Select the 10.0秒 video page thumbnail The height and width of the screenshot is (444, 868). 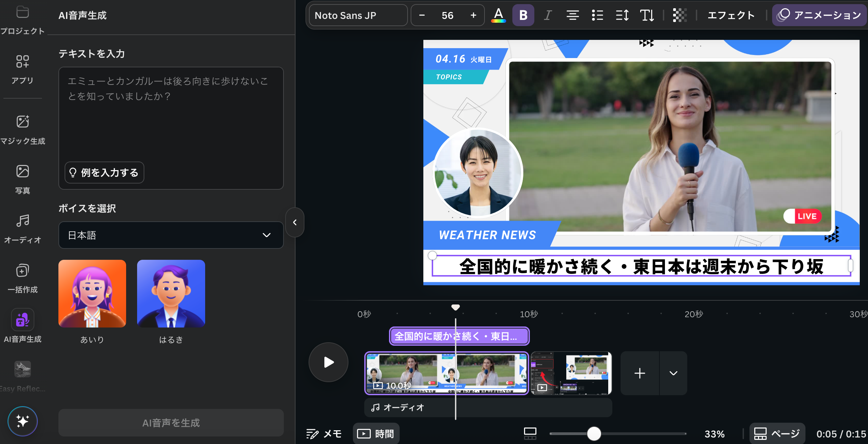pyautogui.click(x=446, y=373)
